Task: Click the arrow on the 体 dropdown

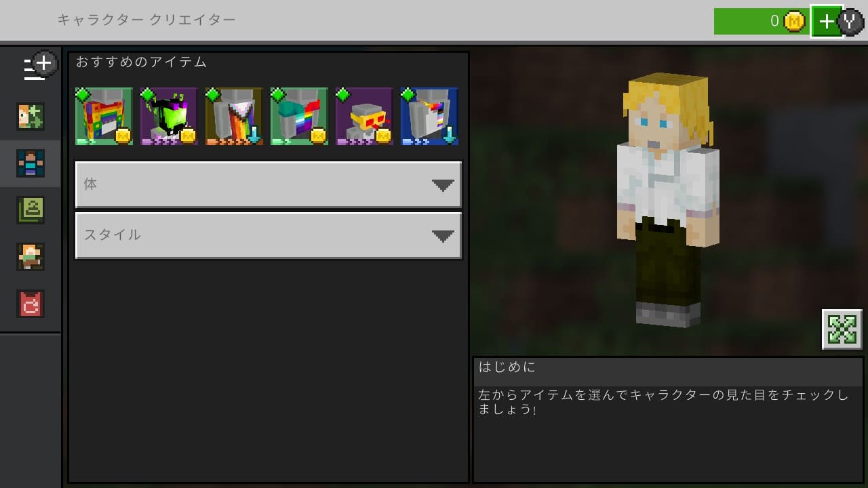Action: pos(443,185)
